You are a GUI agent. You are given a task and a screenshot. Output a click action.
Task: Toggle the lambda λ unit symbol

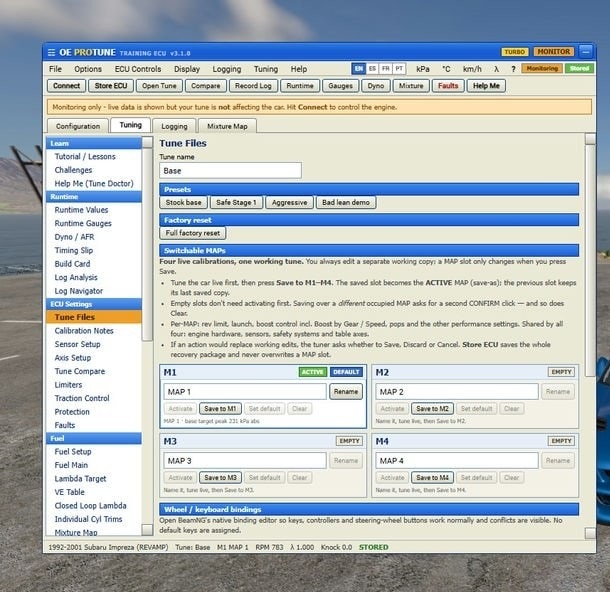click(496, 69)
